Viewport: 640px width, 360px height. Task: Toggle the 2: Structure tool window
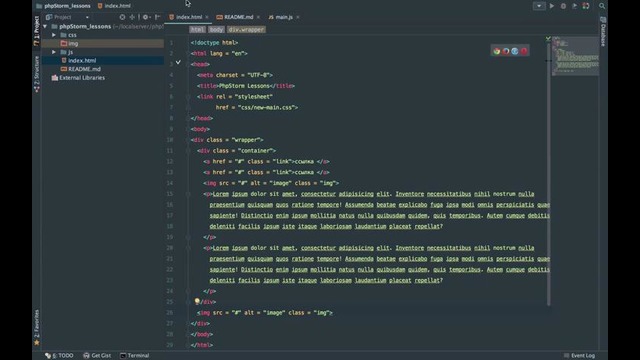pyautogui.click(x=37, y=74)
